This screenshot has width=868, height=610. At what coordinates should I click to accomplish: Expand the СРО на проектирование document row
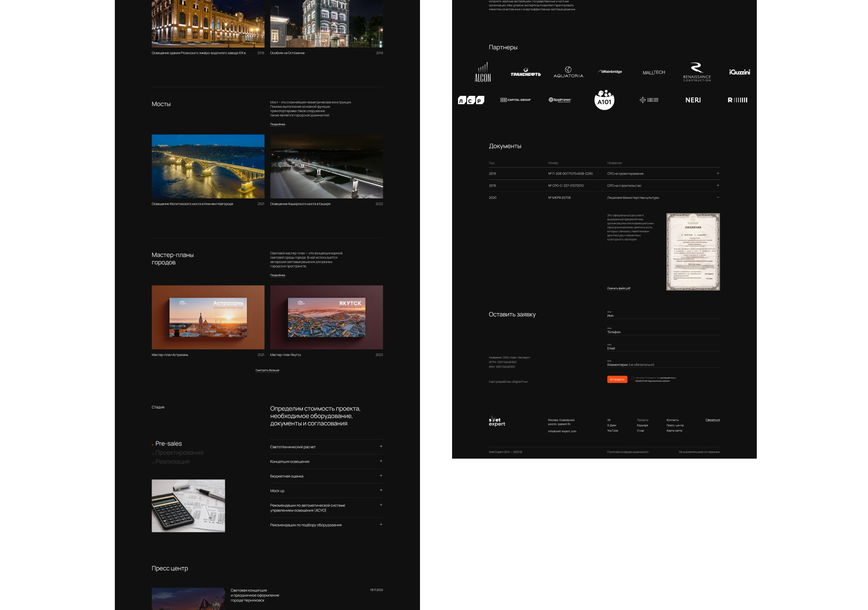point(717,174)
